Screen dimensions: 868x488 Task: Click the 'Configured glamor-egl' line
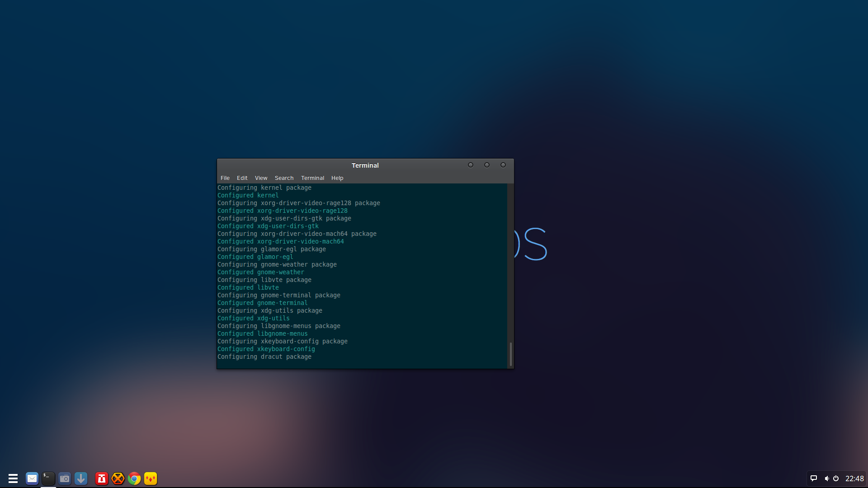(255, 257)
